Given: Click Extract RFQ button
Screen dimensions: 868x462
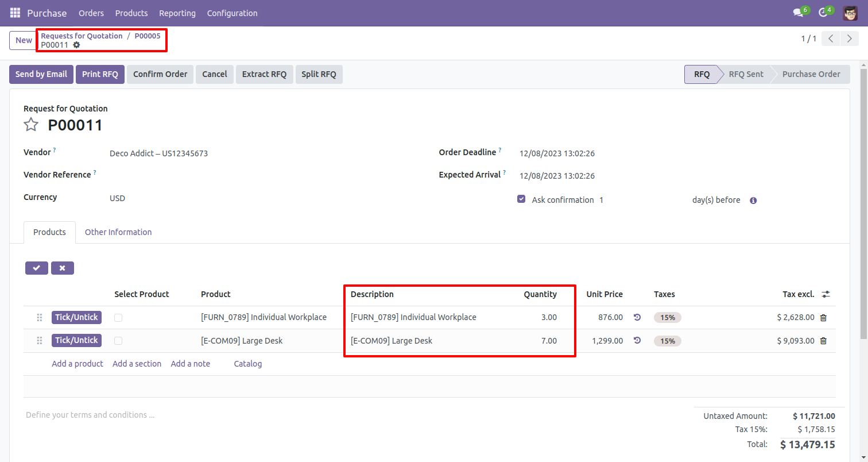Looking at the screenshot, I should (264, 74).
